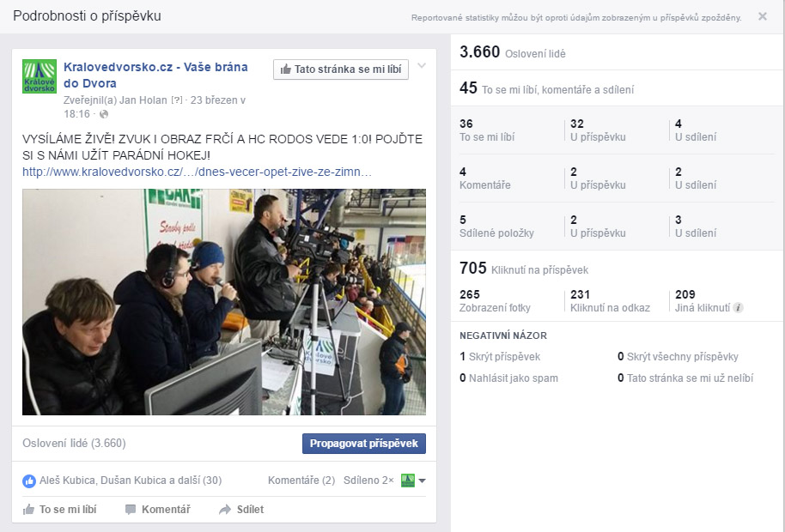Show Komentáře (2) on the post
This screenshot has height=532, width=785.
coord(301,481)
